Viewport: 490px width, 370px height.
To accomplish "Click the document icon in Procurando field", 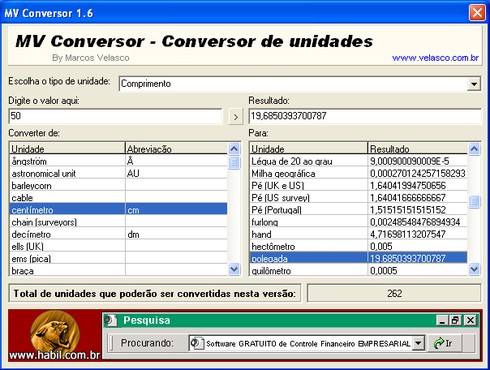I will [197, 343].
